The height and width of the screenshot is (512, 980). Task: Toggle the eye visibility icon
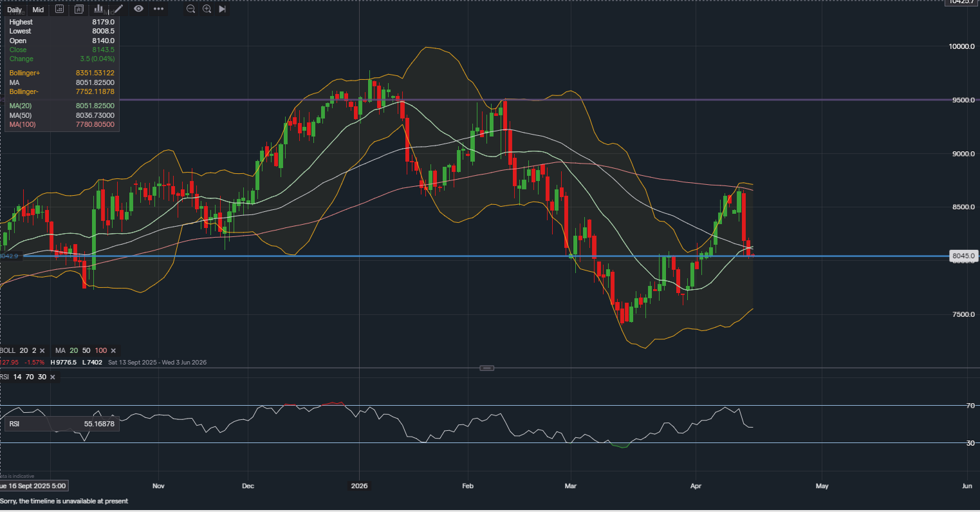click(138, 9)
